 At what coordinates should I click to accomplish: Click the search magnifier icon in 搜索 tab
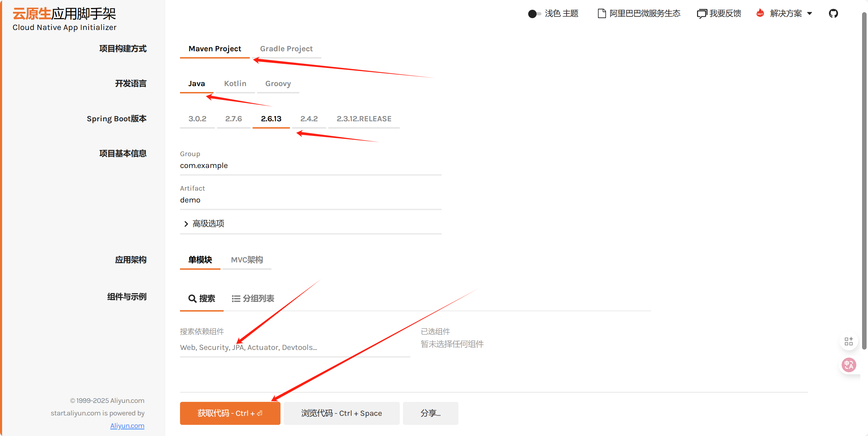[x=192, y=299]
